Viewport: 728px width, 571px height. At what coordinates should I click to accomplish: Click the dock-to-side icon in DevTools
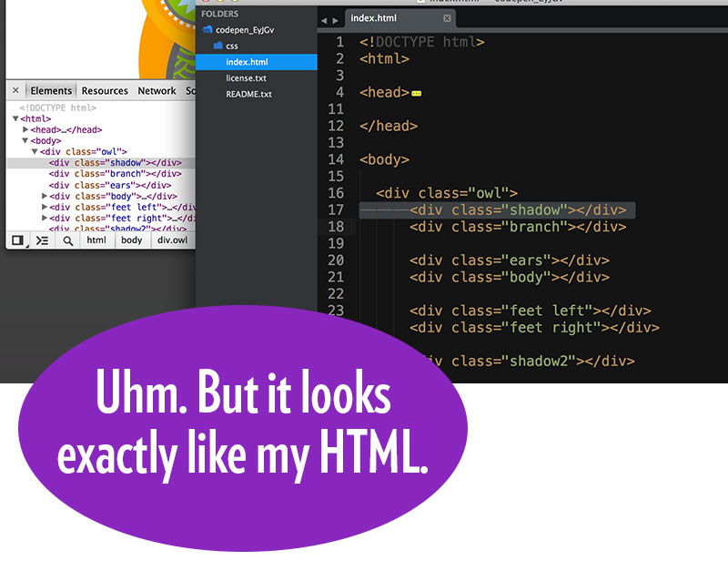pyautogui.click(x=17, y=240)
